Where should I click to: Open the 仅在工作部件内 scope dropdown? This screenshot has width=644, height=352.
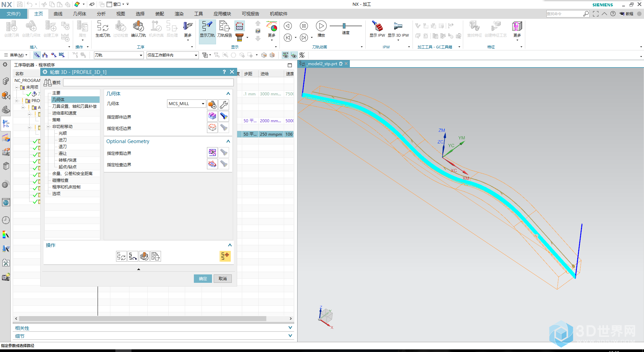coord(173,55)
